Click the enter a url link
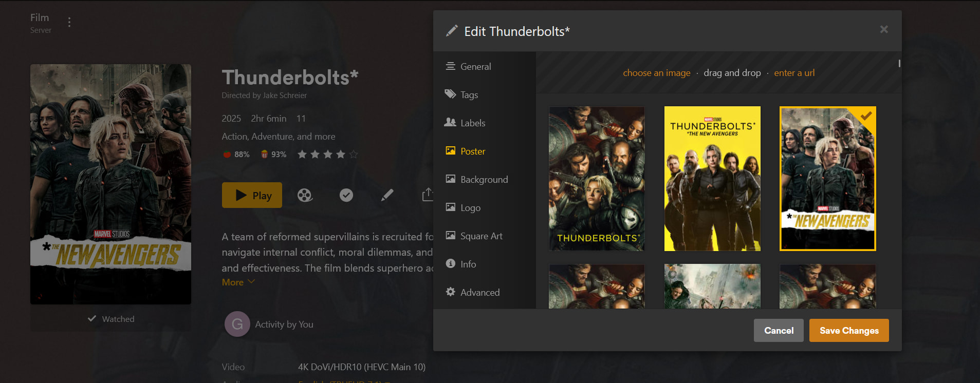This screenshot has height=383, width=980. click(x=794, y=73)
